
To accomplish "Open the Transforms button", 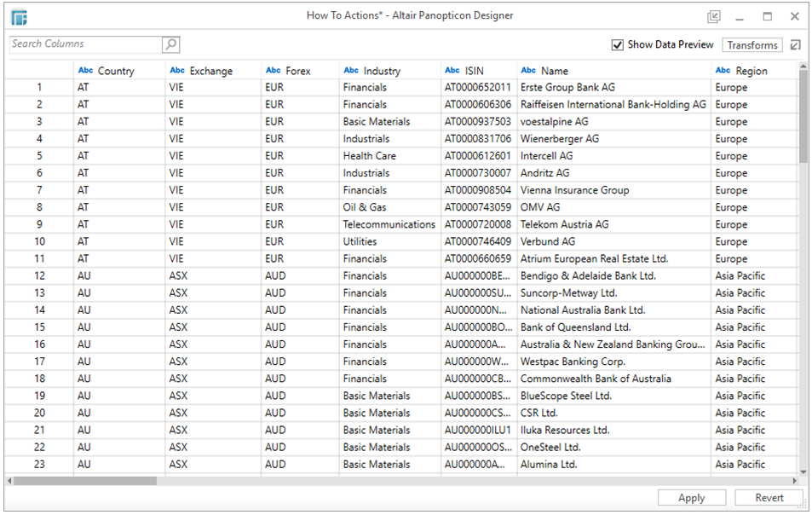I will click(752, 45).
